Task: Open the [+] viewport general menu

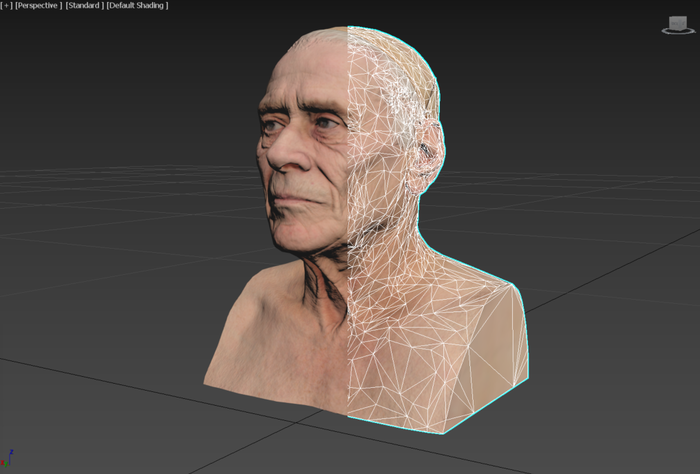Action: (x=6, y=6)
